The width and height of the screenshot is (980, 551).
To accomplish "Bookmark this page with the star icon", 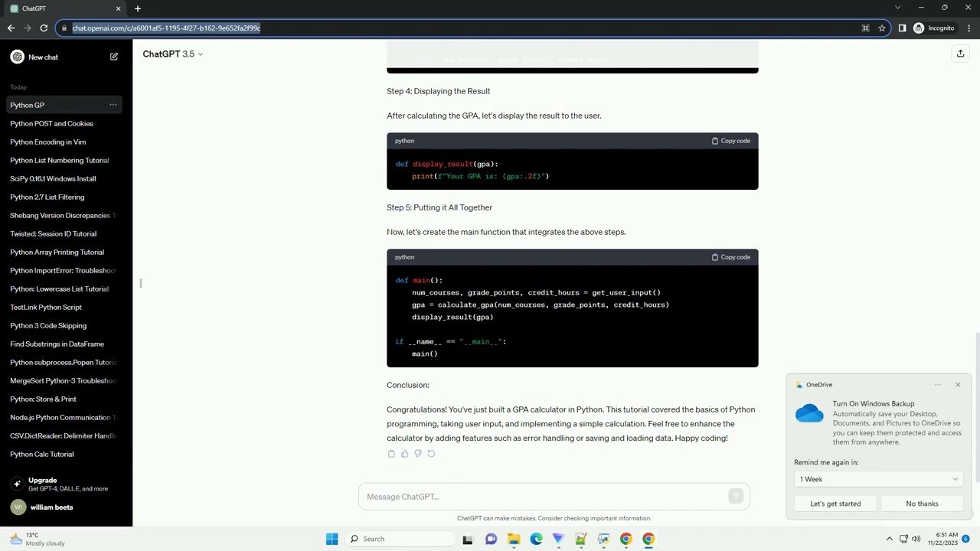I will pos(882,28).
